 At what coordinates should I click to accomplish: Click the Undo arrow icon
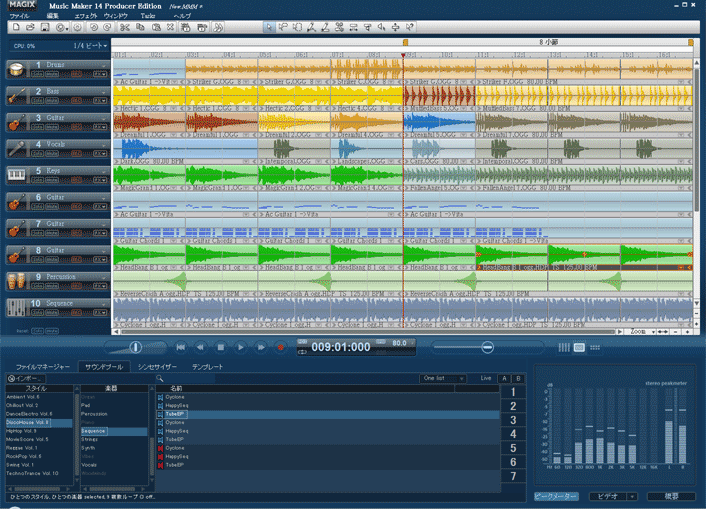tap(93, 27)
